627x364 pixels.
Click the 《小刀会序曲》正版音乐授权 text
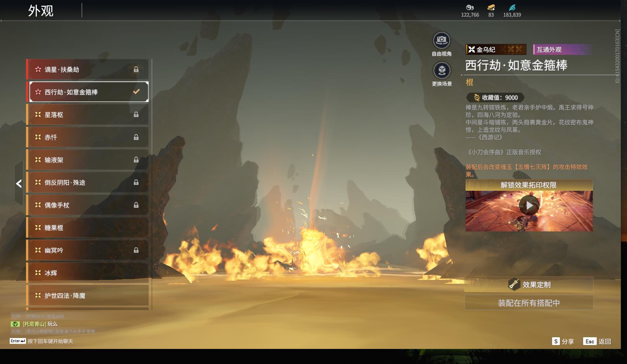pos(504,152)
